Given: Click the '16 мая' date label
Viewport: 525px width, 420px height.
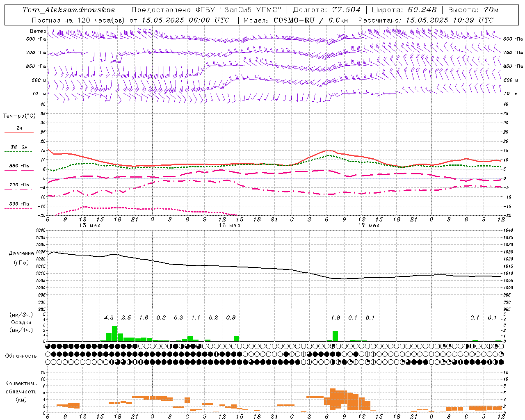Looking at the screenshot, I should (x=229, y=226).
